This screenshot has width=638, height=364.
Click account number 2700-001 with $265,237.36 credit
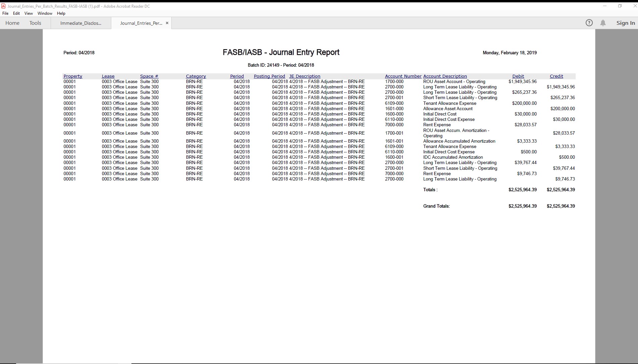click(394, 98)
